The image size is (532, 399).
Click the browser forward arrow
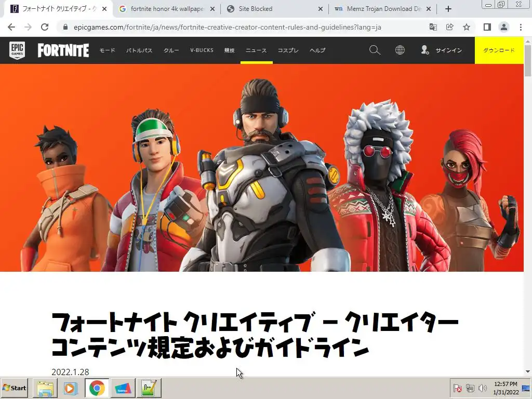[28, 27]
